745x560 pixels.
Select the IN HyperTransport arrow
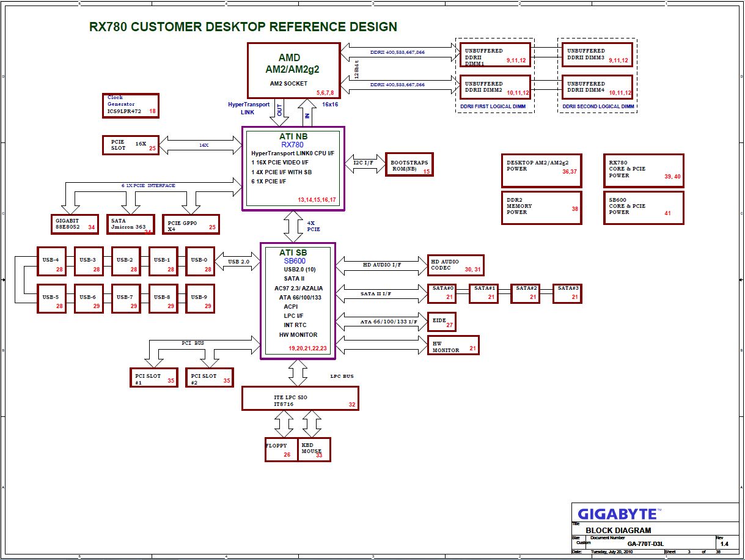[307, 111]
